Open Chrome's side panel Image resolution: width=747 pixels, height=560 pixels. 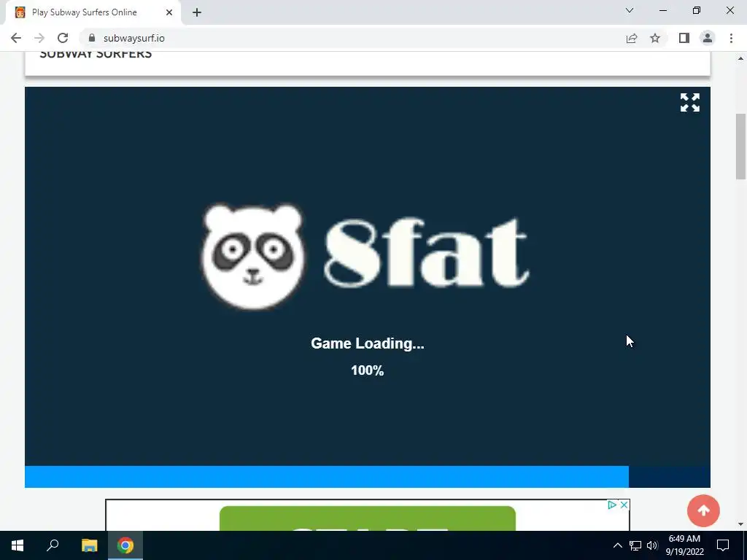684,38
